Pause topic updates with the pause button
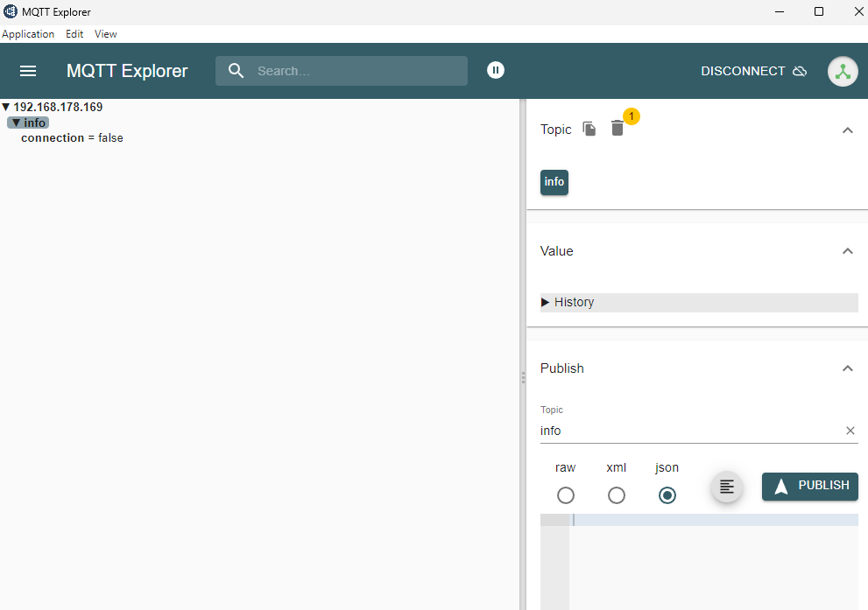The width and height of the screenshot is (868, 610). pos(496,70)
